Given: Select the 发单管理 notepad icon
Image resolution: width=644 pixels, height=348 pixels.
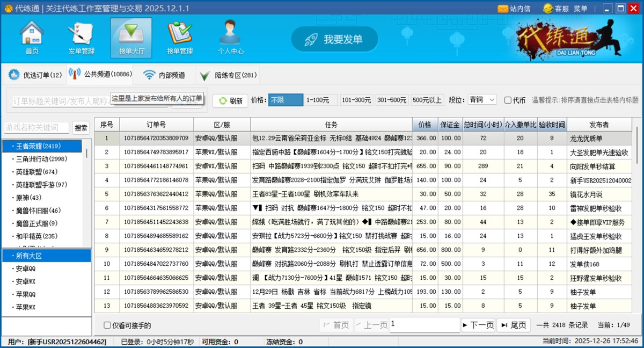Looking at the screenshot, I should pyautogui.click(x=81, y=33).
